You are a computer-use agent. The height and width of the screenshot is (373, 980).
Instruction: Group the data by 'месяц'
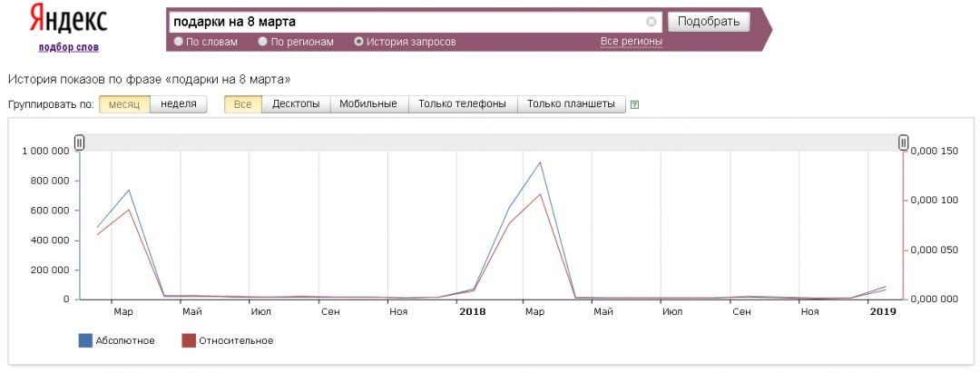pyautogui.click(x=124, y=104)
